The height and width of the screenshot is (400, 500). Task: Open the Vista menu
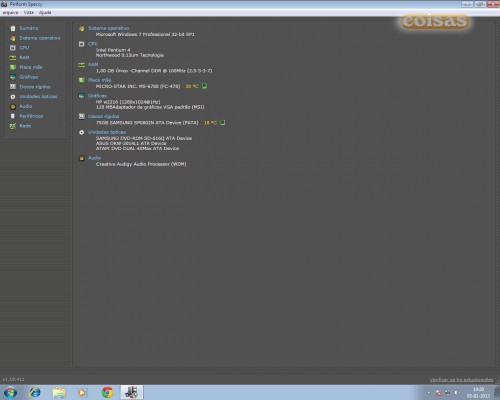(x=29, y=12)
